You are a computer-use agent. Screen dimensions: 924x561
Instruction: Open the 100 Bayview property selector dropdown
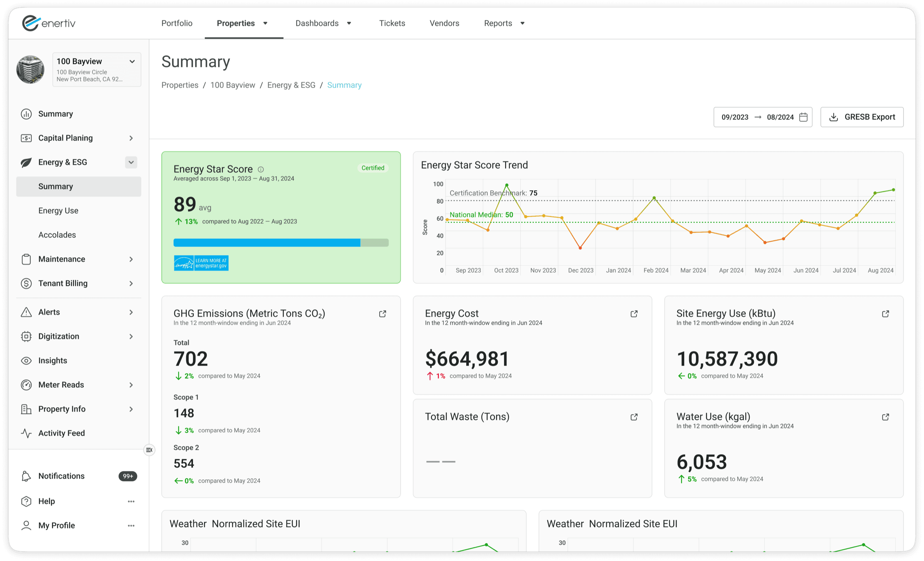click(x=97, y=70)
